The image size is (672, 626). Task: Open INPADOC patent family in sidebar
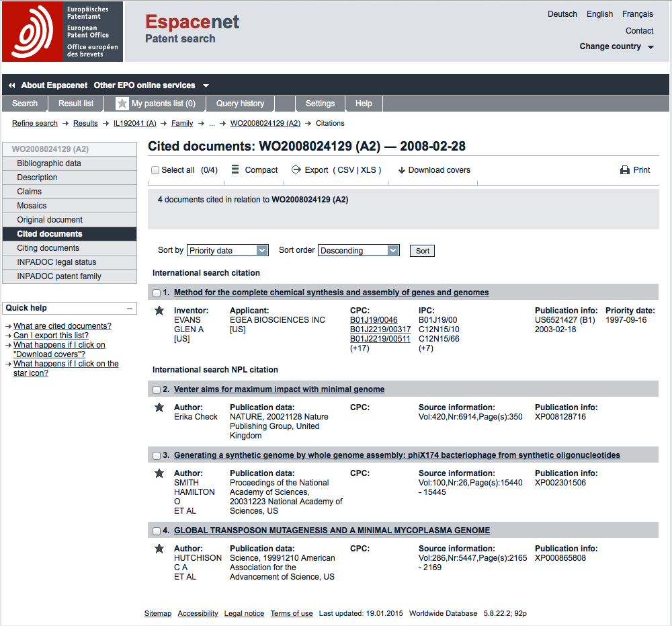point(69,276)
